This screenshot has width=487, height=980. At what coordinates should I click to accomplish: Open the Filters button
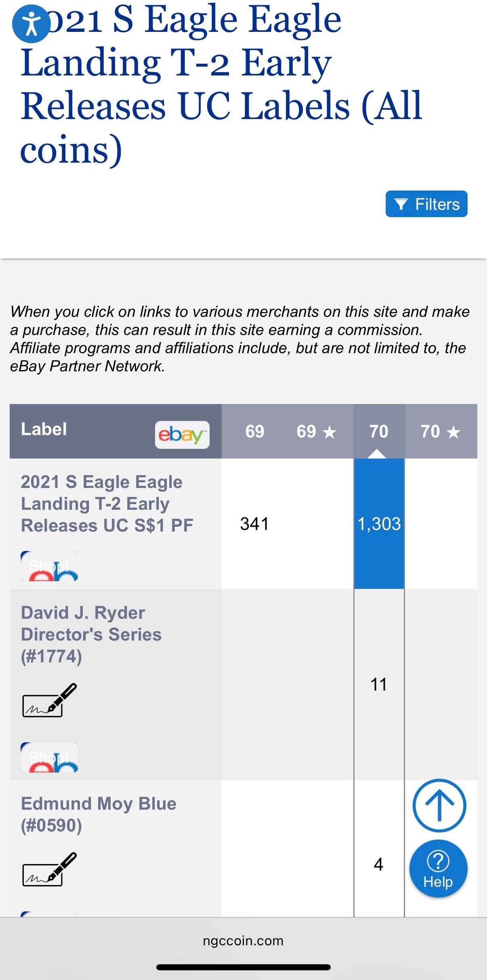pos(426,204)
